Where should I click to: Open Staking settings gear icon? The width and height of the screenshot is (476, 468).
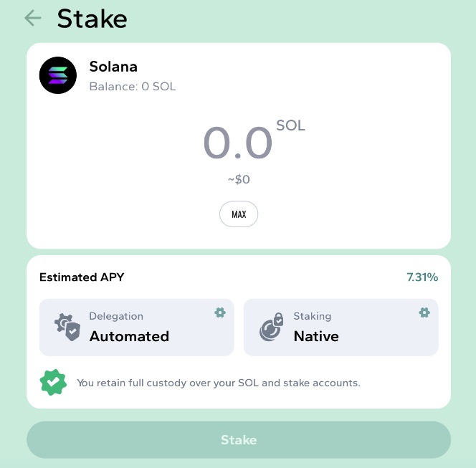coord(424,312)
